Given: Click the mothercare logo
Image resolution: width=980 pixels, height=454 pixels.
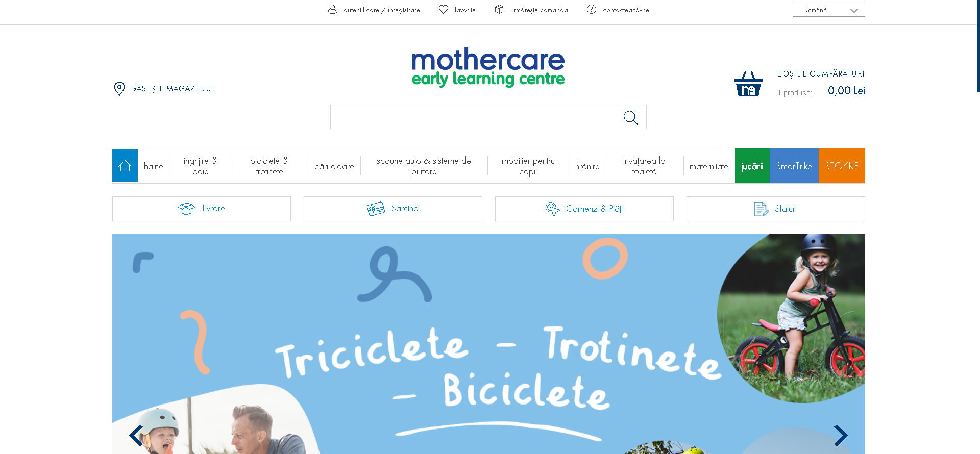Looking at the screenshot, I should 488,67.
